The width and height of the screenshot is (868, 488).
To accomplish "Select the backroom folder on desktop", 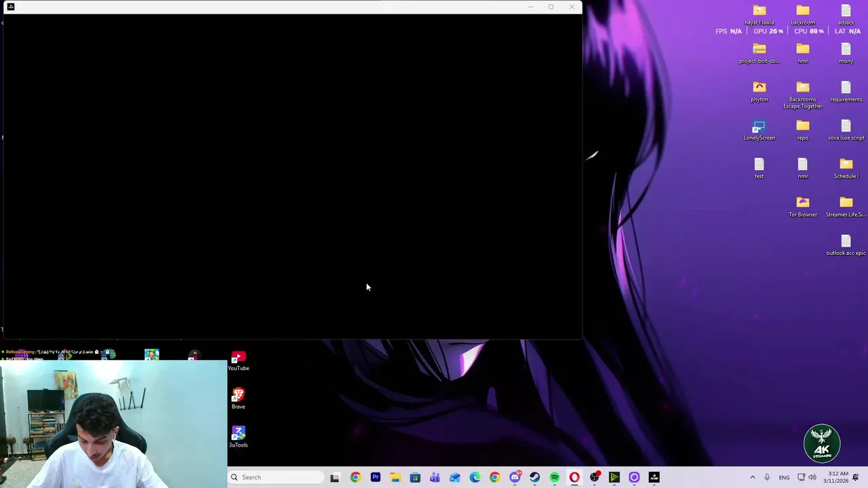I will tap(803, 16).
